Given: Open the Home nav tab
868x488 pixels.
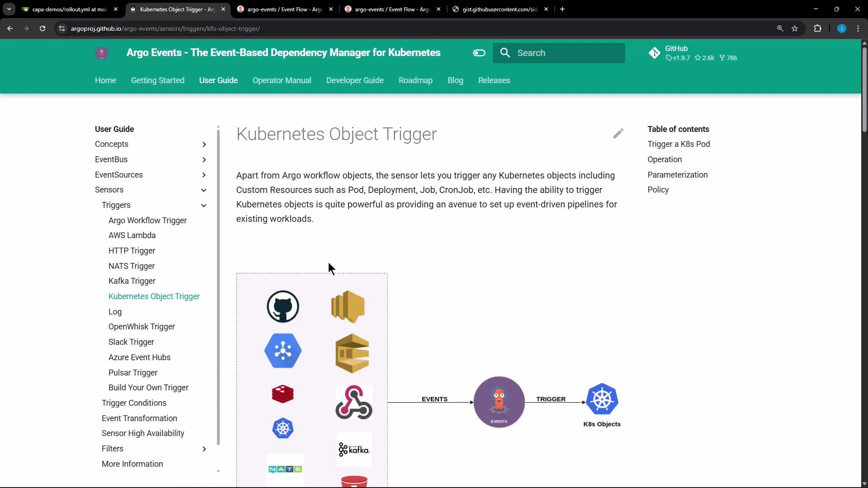Looking at the screenshot, I should [x=105, y=80].
